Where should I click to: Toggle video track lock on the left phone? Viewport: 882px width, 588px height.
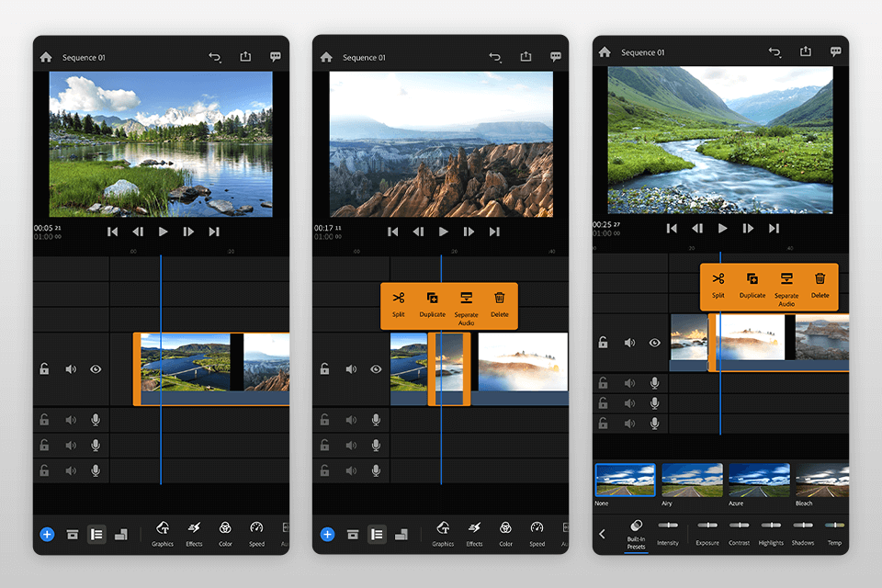click(x=44, y=368)
